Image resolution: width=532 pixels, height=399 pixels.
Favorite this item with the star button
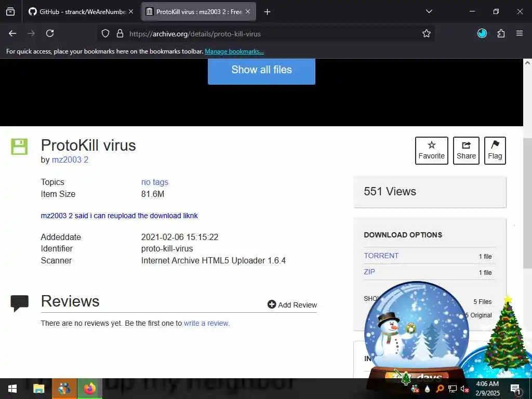431,151
